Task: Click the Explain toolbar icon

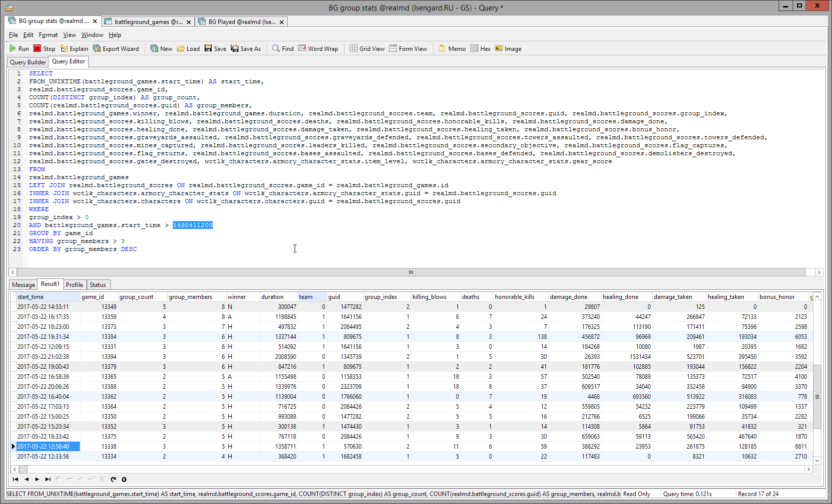Action: coord(74,48)
